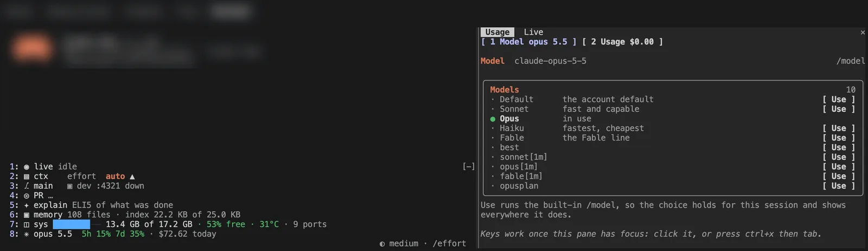Click Use for fable[1m]
The height and width of the screenshot is (251, 868).
[x=839, y=176]
